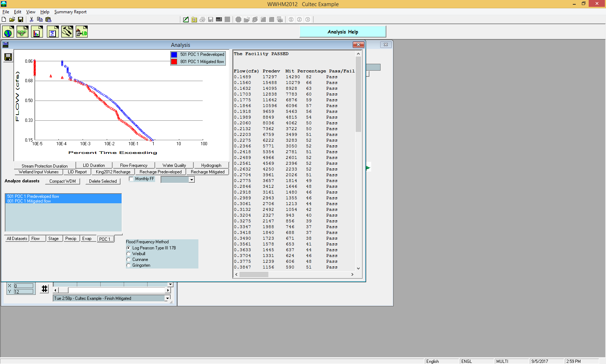Screen dimensions: 606x364
Task: Choose the Gringorten radio button
Action: [x=129, y=265]
